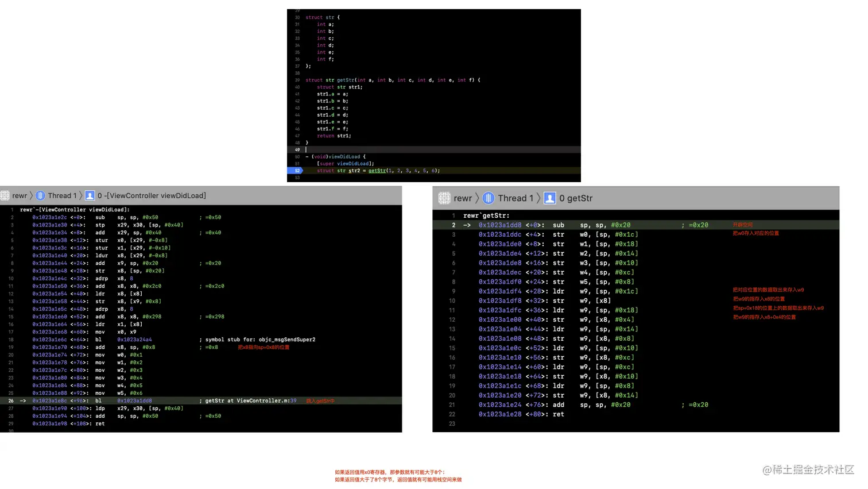868x489 pixels.
Task: Click the underlined getStr call on line 52
Action: click(377, 171)
